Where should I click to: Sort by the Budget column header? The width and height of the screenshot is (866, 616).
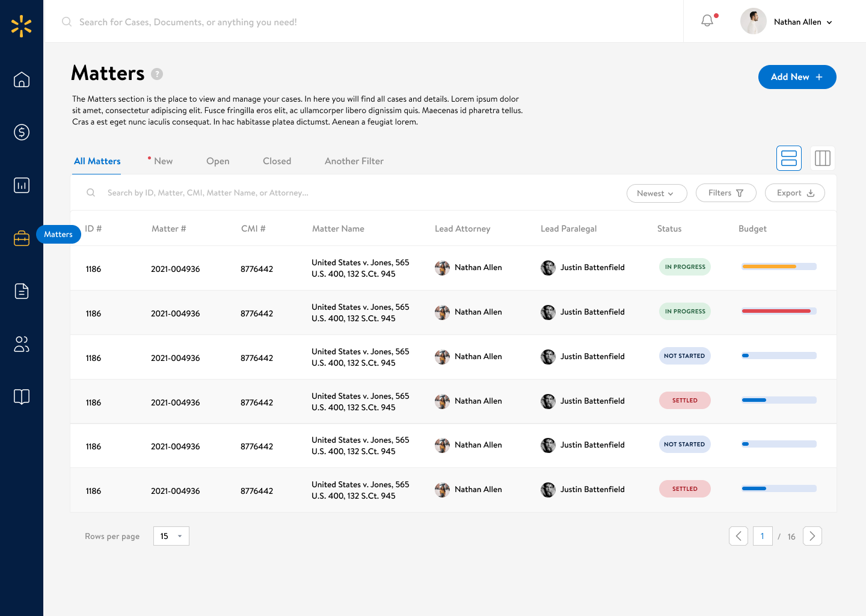point(752,229)
